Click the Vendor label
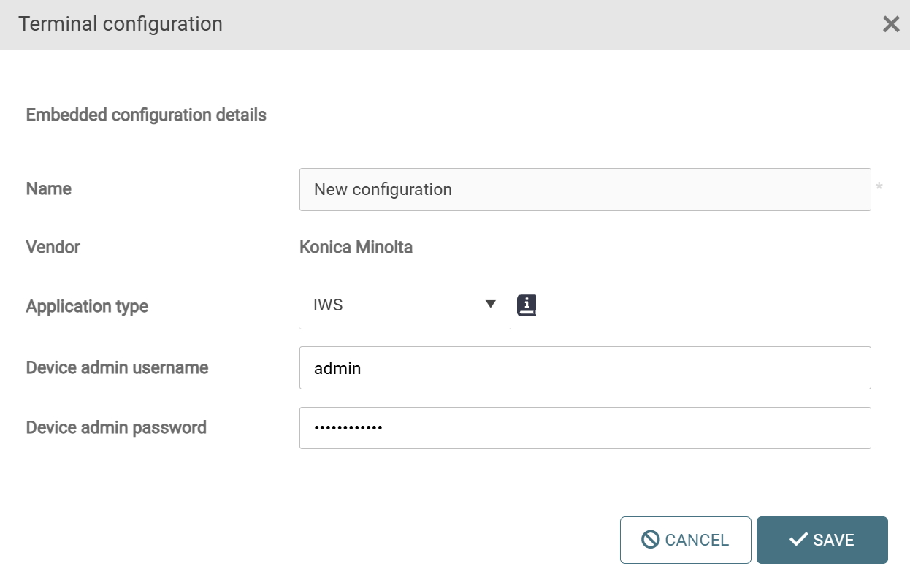Viewport: 910px width, 588px height. pos(53,248)
